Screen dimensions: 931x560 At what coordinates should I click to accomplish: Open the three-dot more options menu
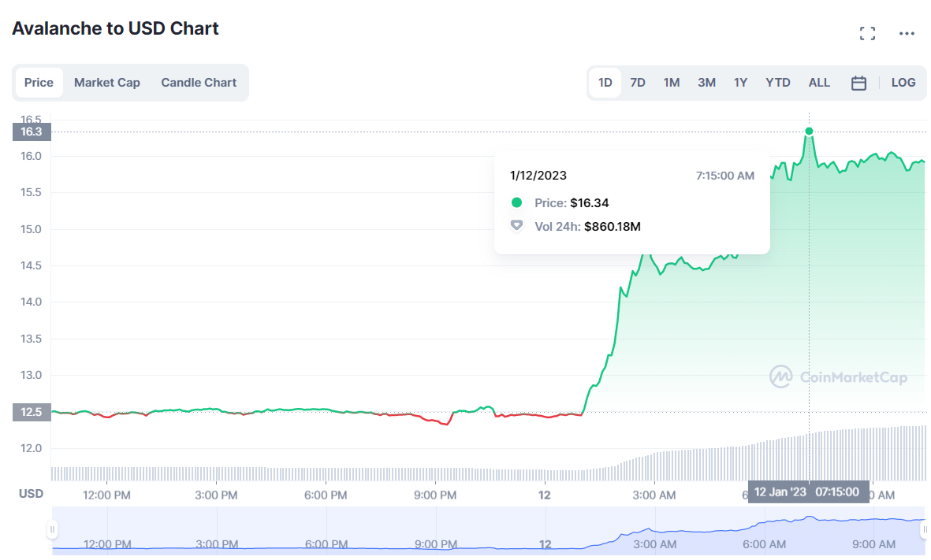pos(907,33)
